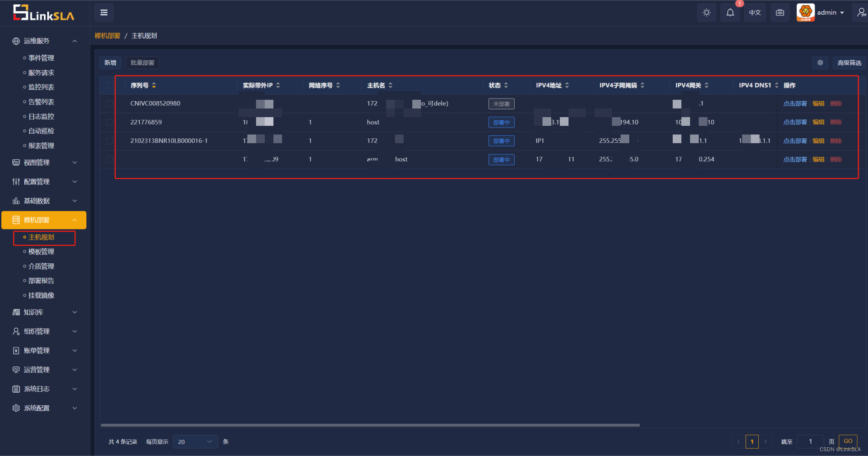
Task: Click the 系统日志 log icon
Action: coord(16,389)
